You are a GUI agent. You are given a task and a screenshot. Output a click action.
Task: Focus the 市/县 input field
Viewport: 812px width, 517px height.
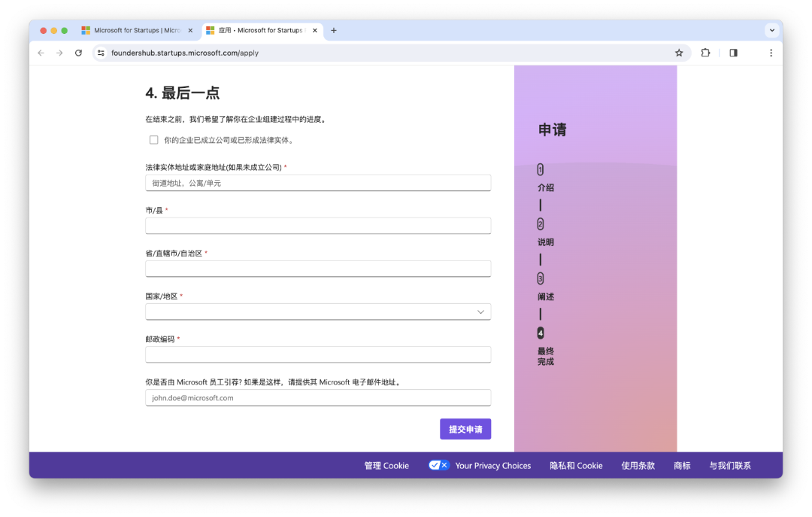click(318, 226)
